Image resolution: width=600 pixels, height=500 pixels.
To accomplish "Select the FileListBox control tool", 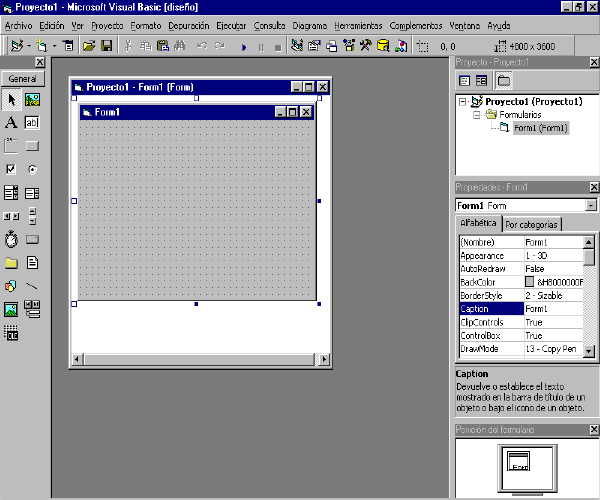I will pyautogui.click(x=33, y=263).
